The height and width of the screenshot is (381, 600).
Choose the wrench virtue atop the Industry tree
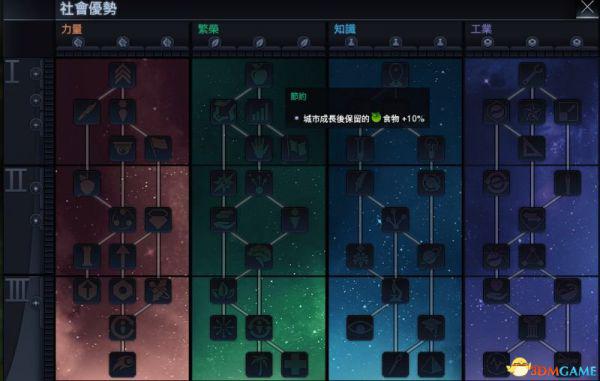click(x=532, y=75)
